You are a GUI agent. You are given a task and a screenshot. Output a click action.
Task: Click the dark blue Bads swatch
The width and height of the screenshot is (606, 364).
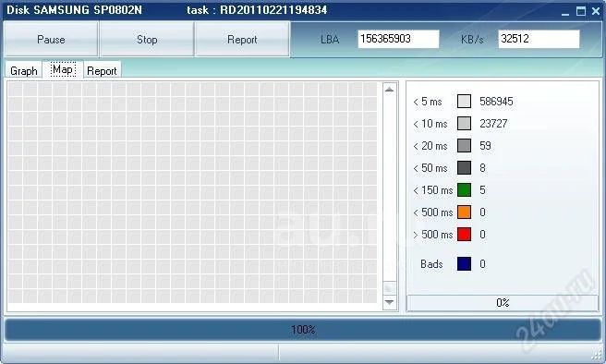[x=464, y=264]
